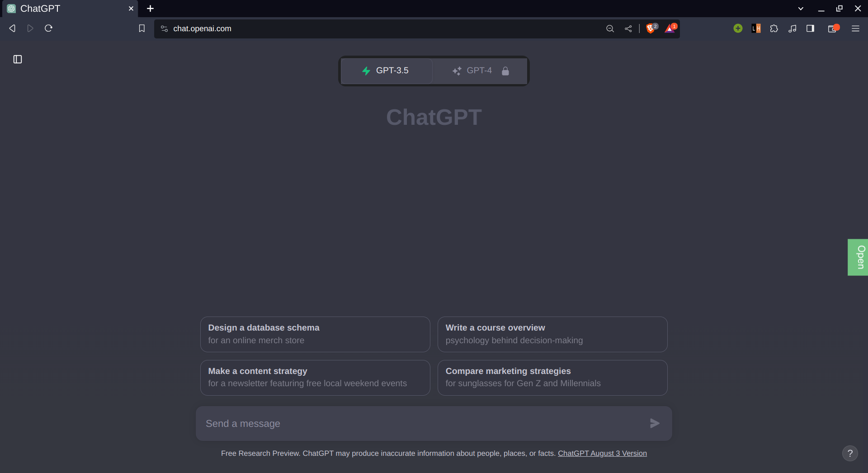868x473 pixels.
Task: Reload the ChatGPT page
Action: tap(48, 28)
